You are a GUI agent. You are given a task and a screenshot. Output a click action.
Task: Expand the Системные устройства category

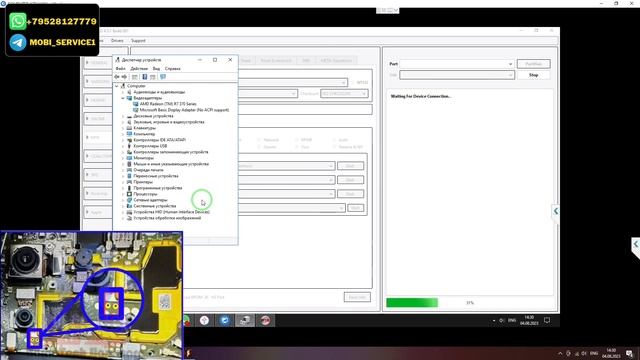tap(123, 206)
